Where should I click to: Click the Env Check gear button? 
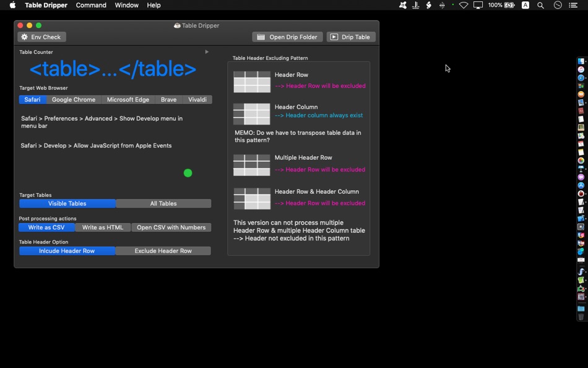pyautogui.click(x=41, y=37)
